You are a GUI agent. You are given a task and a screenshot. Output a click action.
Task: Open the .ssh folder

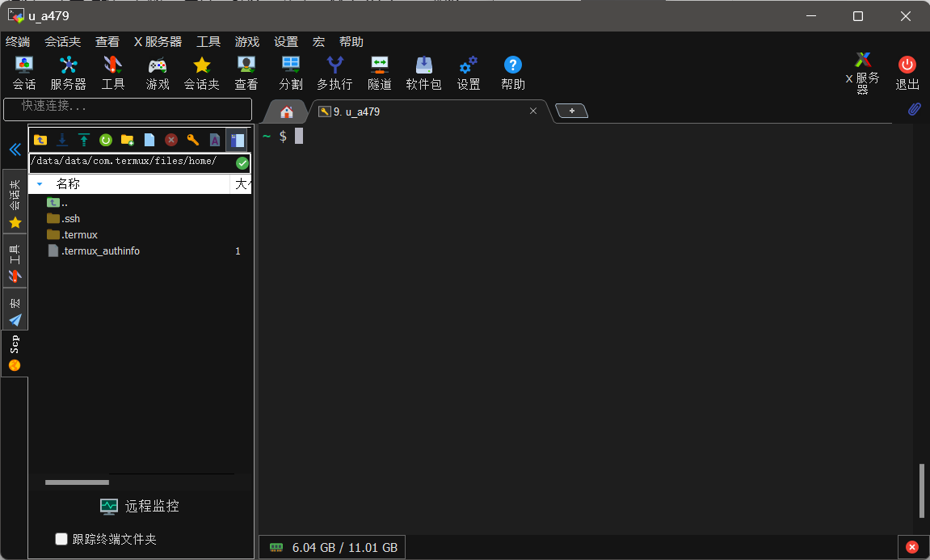click(x=70, y=219)
